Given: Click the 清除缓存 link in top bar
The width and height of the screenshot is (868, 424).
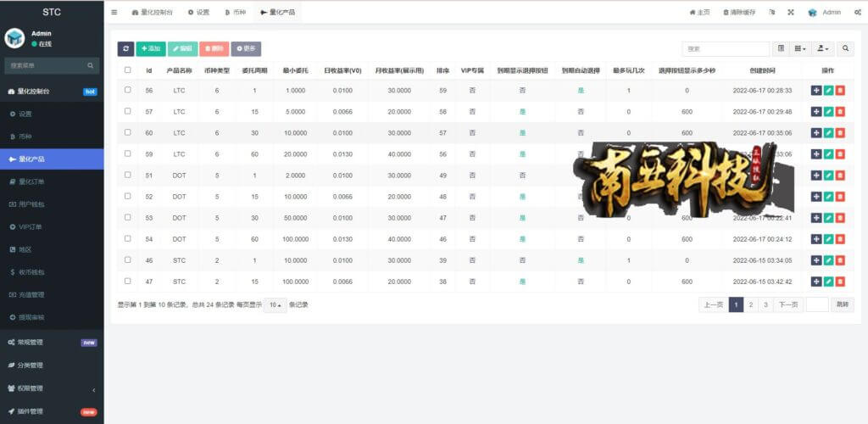Looking at the screenshot, I should click(x=739, y=12).
